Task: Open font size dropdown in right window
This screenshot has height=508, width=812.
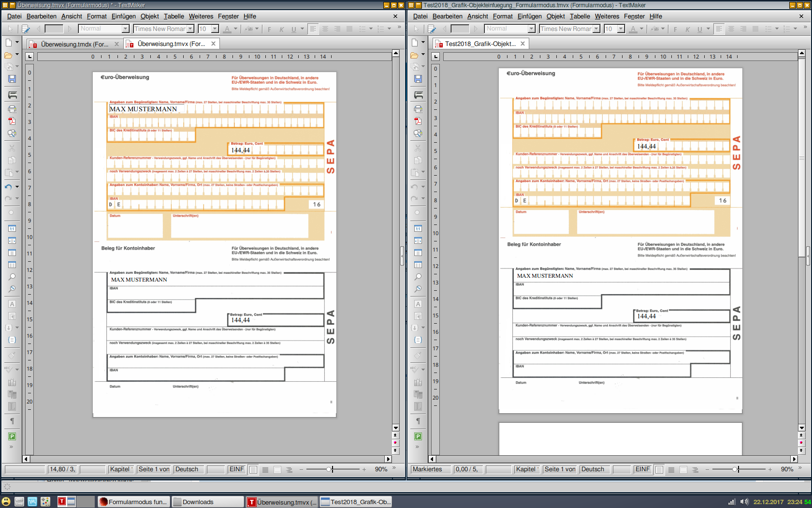Action: [621, 29]
